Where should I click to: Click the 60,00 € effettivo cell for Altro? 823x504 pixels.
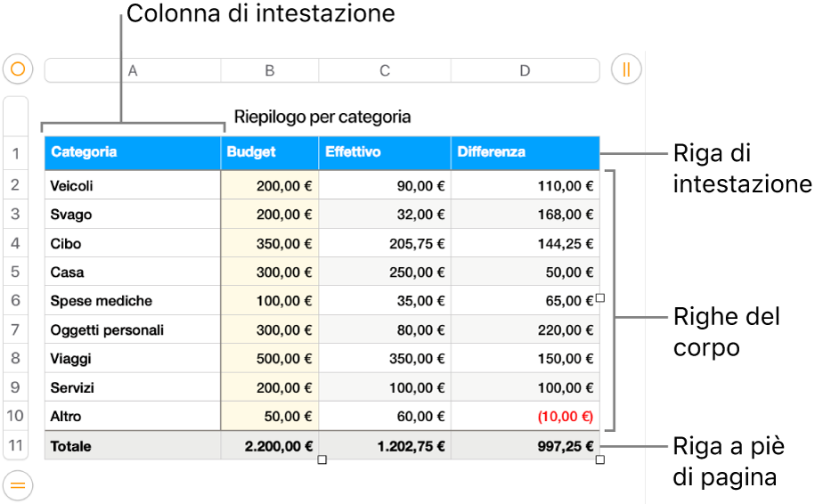(385, 416)
